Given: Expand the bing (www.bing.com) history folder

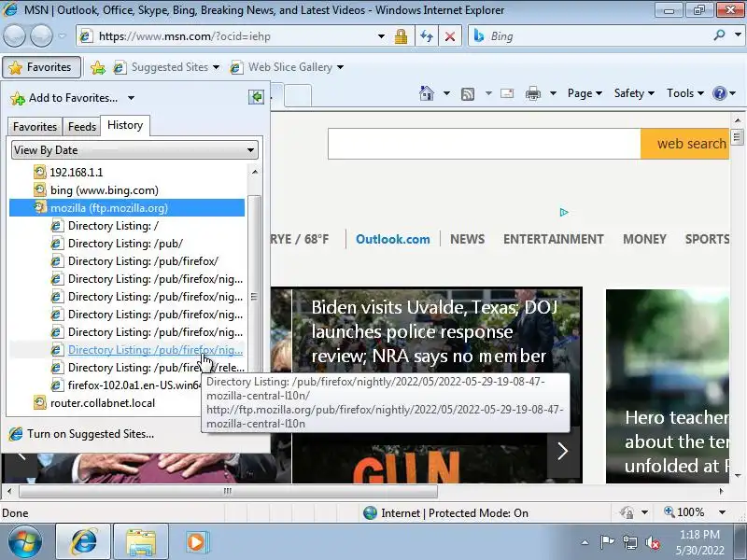Looking at the screenshot, I should (x=105, y=190).
